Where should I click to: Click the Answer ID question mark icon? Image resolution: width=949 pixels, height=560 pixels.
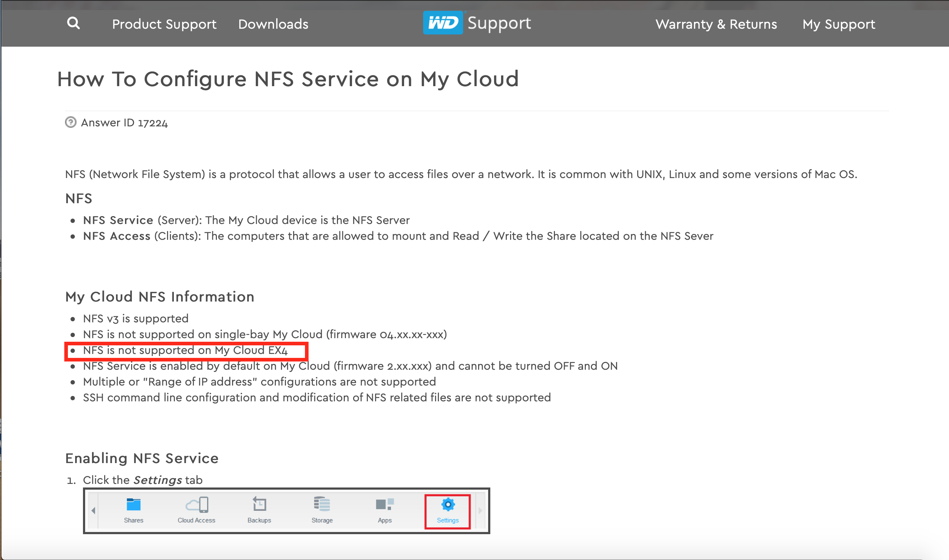pyautogui.click(x=71, y=122)
